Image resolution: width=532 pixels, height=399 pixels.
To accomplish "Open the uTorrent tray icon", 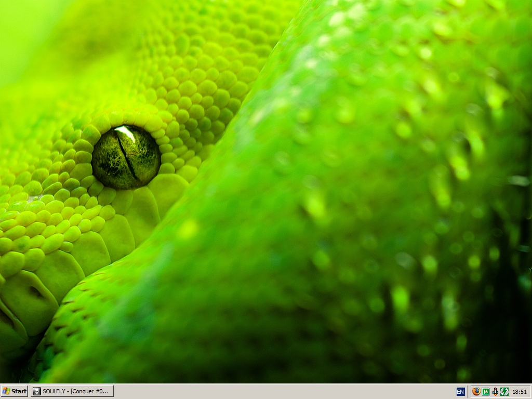I will (486, 392).
